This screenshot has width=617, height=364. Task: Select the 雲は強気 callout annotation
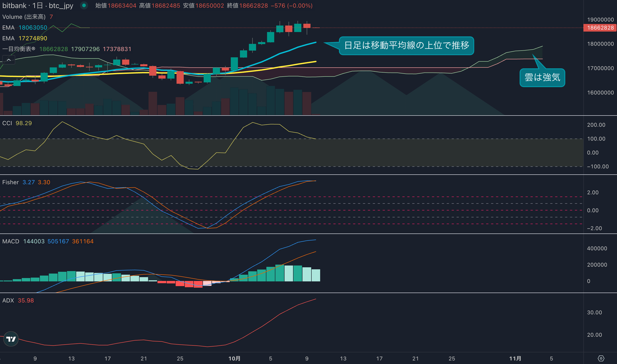(x=542, y=77)
